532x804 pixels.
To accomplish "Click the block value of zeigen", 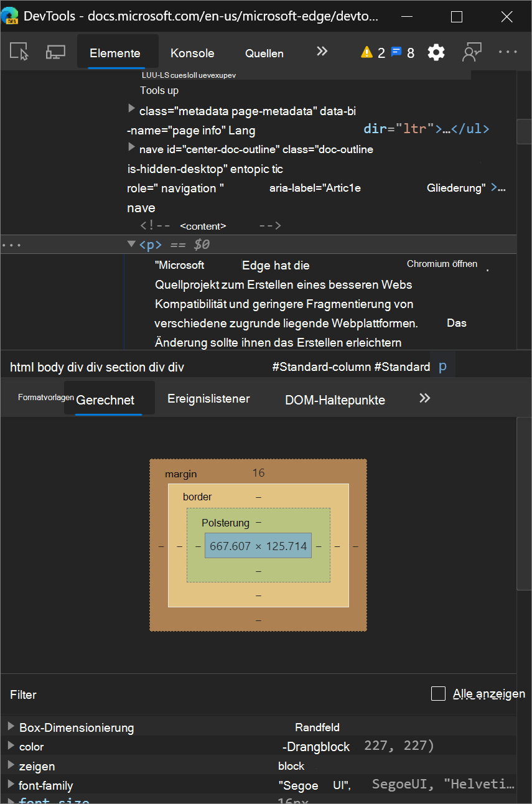I will (x=291, y=766).
